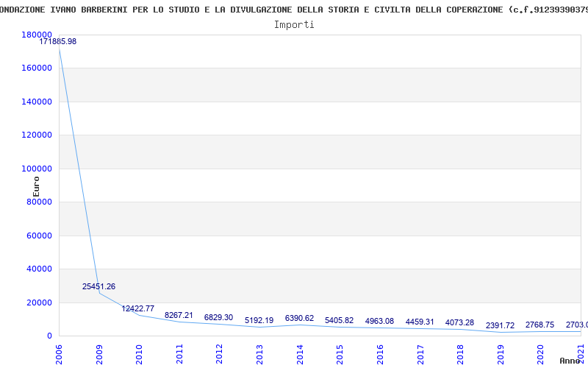Click the data label 8267.21

[179, 316]
